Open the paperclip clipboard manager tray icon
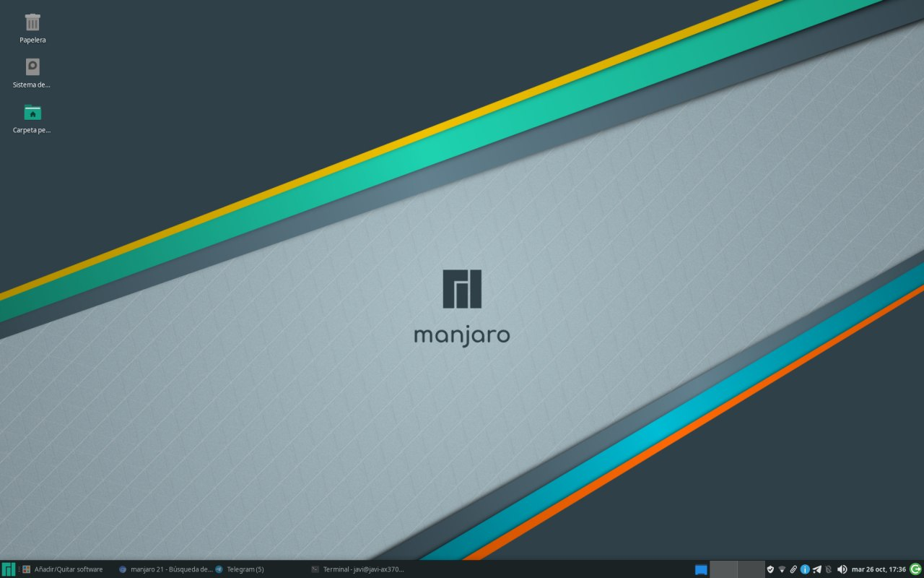 [793, 569]
